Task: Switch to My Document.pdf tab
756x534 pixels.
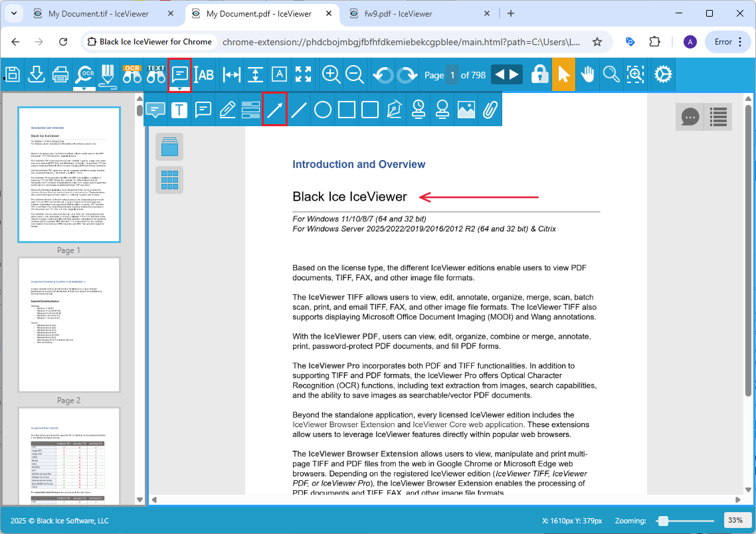Action: 262,13
